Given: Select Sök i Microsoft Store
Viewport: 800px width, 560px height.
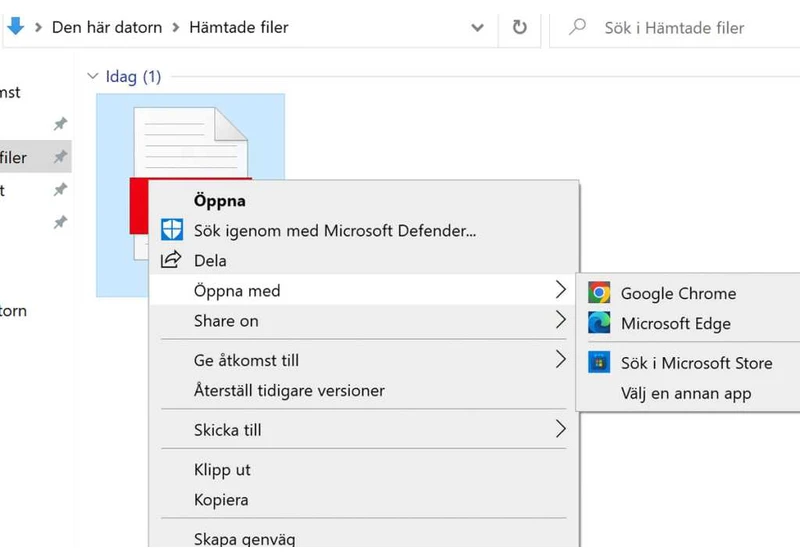Looking at the screenshot, I should click(689, 363).
